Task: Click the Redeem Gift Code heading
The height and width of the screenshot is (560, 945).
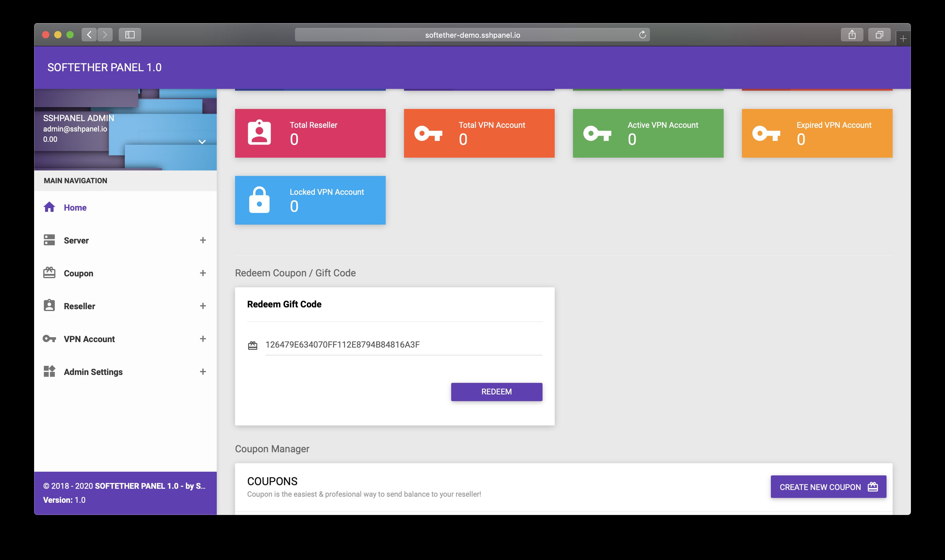Action: (x=284, y=304)
